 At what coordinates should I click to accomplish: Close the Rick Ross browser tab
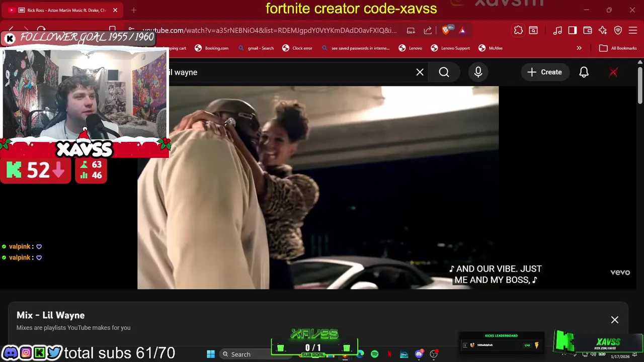pos(115,10)
